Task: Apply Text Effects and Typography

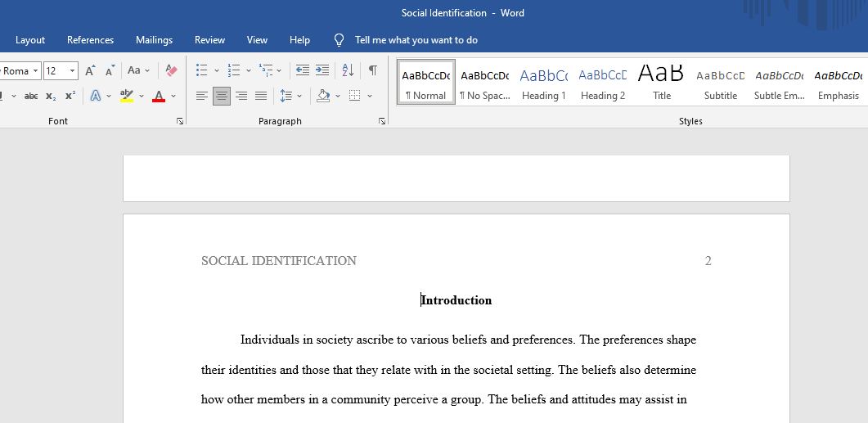Action: pyautogui.click(x=96, y=96)
